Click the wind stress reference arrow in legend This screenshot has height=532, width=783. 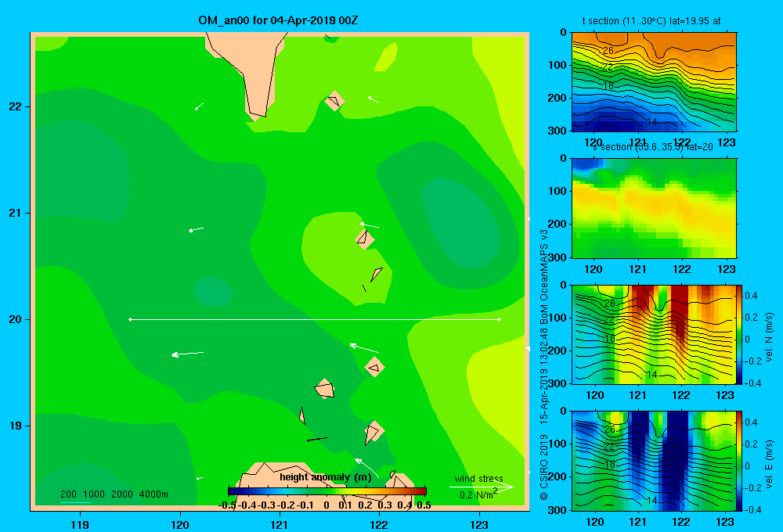[482, 487]
